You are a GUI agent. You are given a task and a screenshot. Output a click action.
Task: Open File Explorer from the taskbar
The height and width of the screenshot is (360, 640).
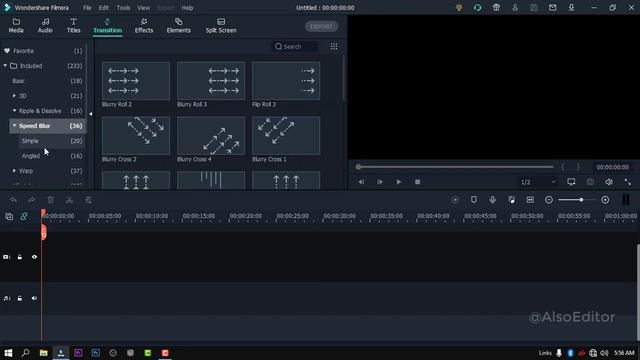[x=43, y=353]
